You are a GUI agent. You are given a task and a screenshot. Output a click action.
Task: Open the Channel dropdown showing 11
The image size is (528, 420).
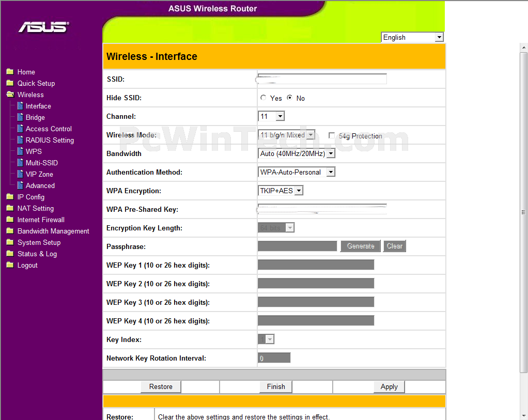click(x=271, y=116)
